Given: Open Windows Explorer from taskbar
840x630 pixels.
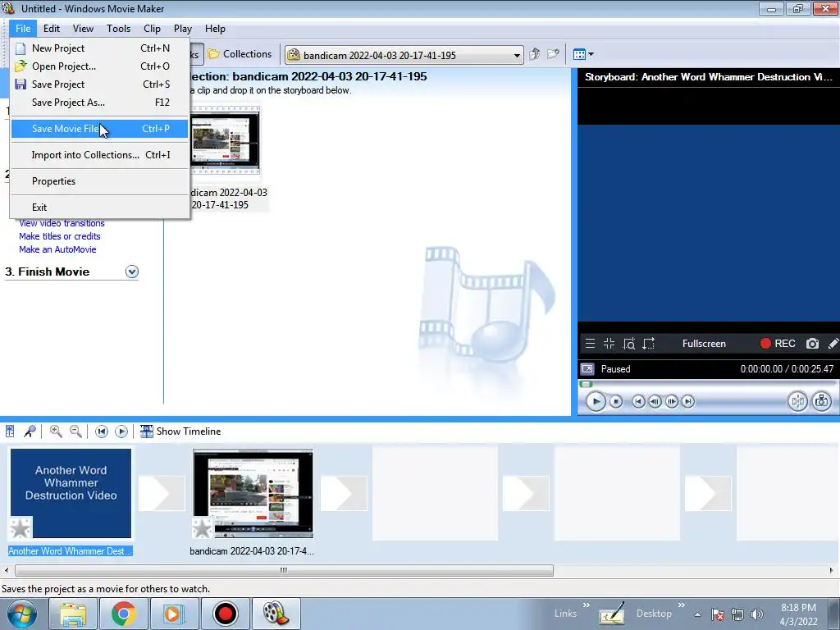Looking at the screenshot, I should point(73,614).
